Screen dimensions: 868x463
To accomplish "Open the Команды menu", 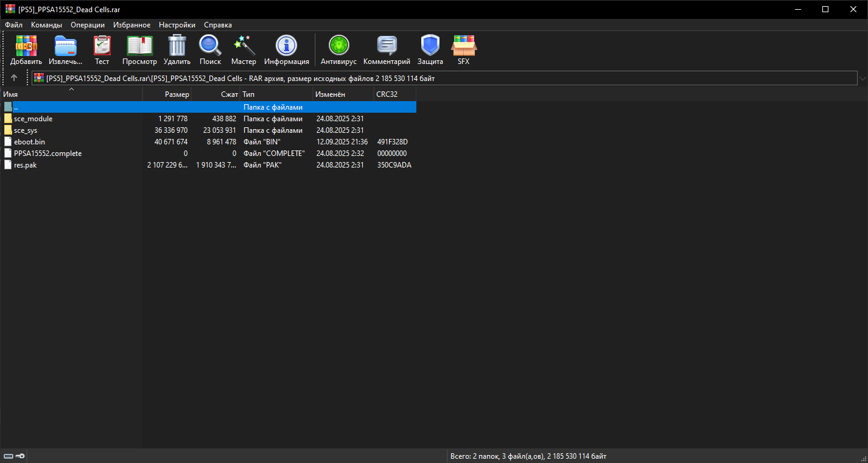I will pos(46,25).
